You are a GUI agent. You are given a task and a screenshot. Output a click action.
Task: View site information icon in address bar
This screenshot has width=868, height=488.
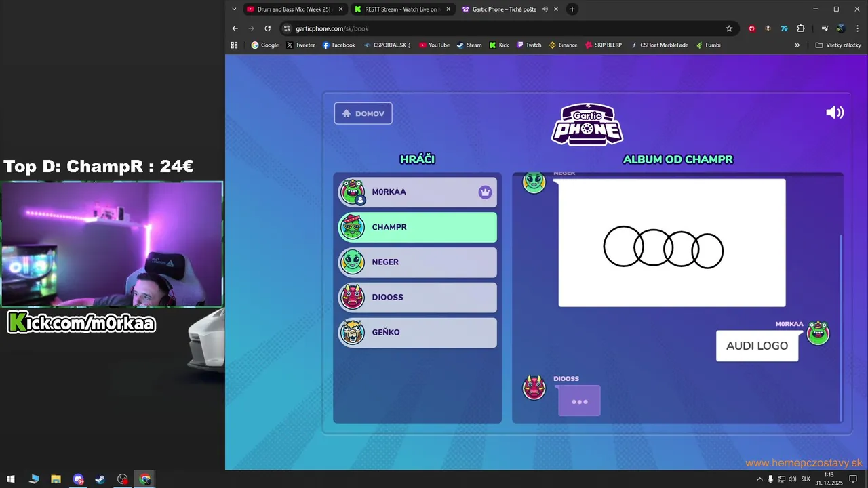(288, 28)
